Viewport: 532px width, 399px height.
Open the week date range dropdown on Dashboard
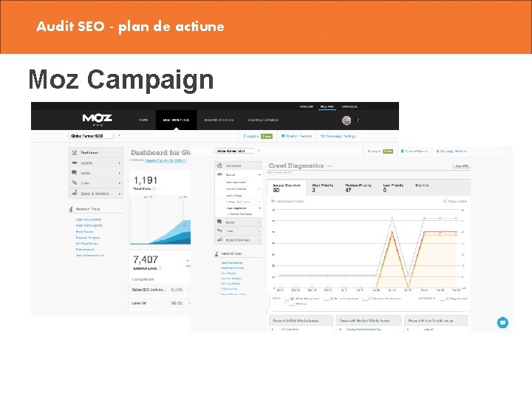(166, 160)
